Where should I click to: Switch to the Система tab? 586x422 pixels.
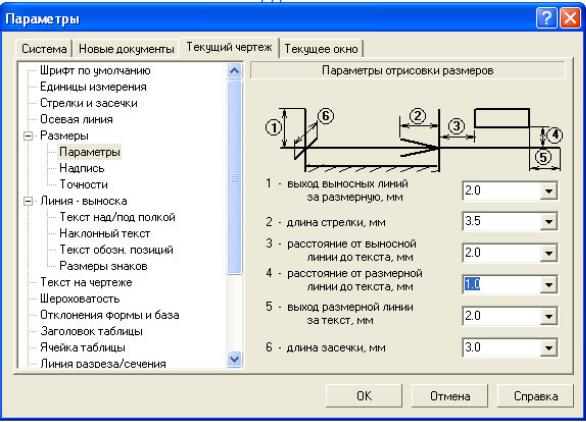pyautogui.click(x=44, y=49)
